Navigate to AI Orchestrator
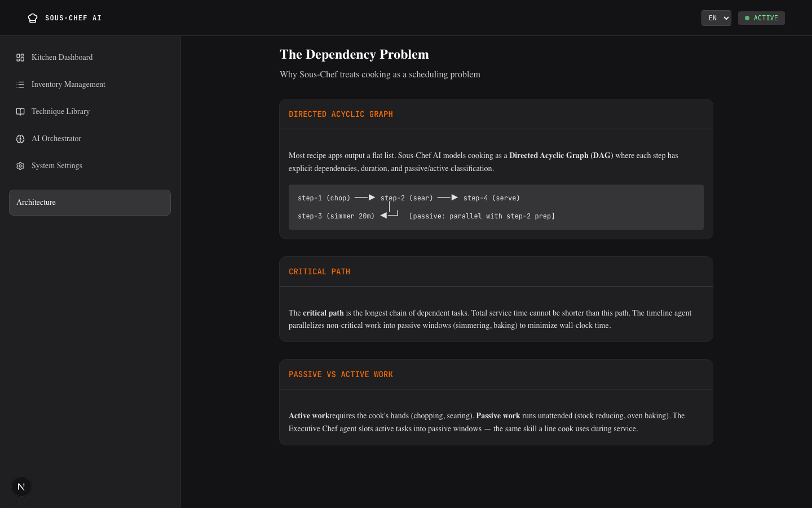The image size is (812, 508). pos(90,139)
